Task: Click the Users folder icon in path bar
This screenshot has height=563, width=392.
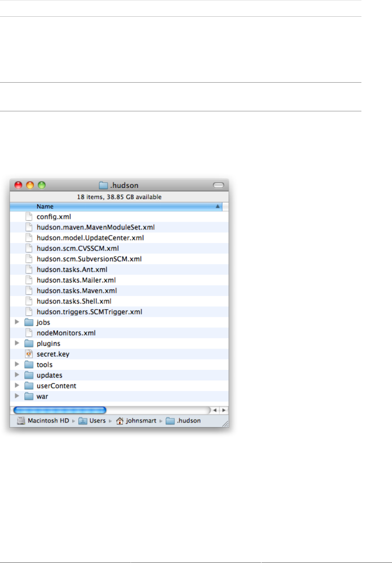Action: (x=83, y=421)
